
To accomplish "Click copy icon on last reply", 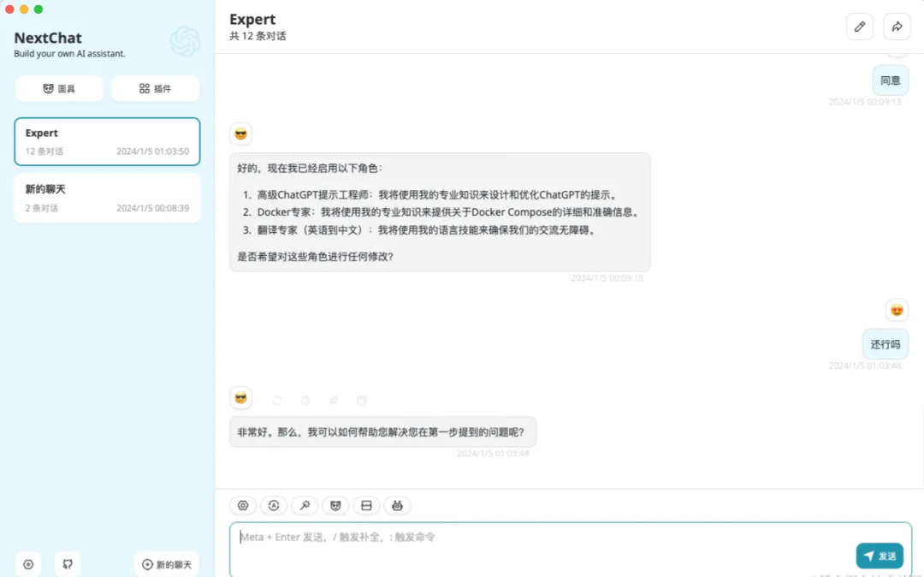I will [x=362, y=400].
